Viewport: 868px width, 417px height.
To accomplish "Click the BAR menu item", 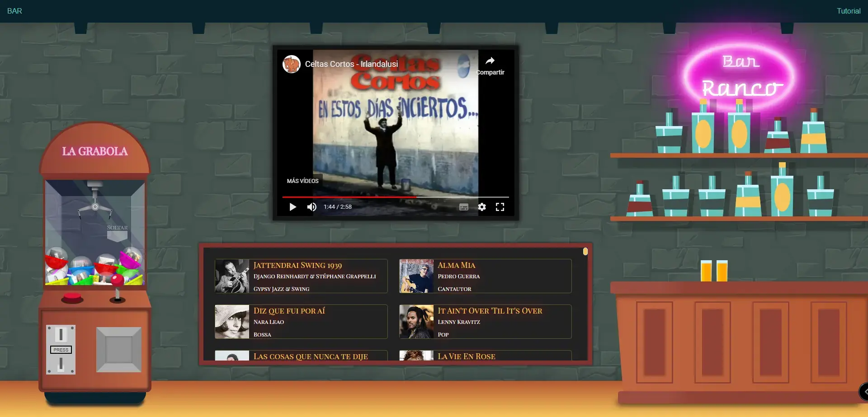I will 14,11.
